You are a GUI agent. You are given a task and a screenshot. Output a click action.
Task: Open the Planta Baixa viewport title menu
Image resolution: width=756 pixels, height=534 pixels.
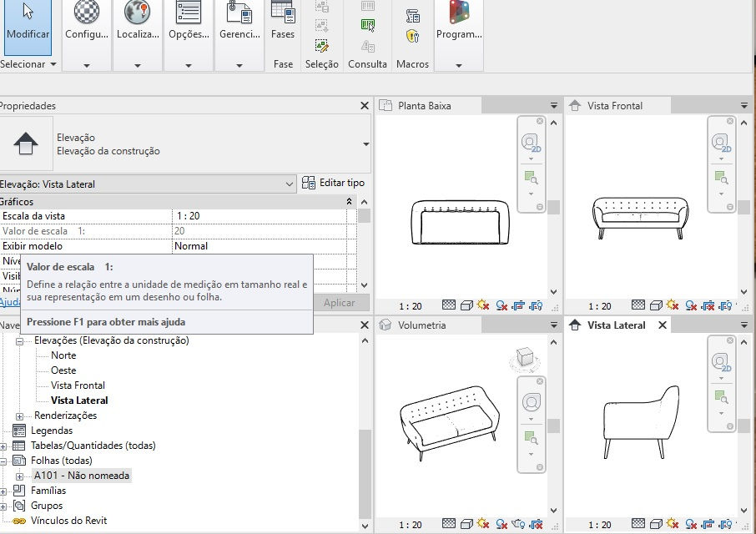[553, 105]
